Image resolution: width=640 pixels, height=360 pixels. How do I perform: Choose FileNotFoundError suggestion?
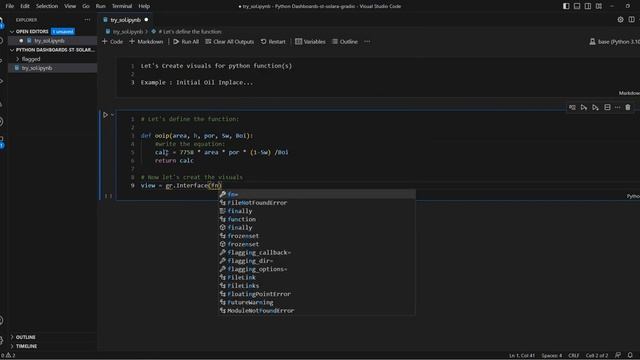(317, 203)
